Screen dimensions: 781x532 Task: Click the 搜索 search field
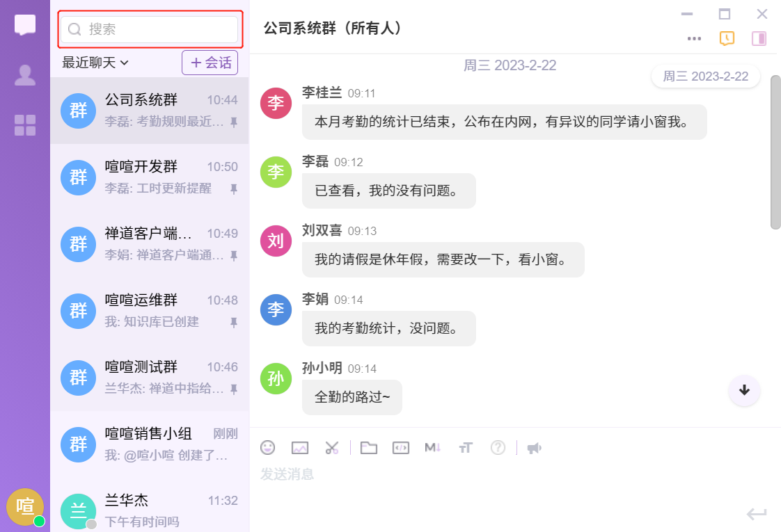[x=150, y=29]
